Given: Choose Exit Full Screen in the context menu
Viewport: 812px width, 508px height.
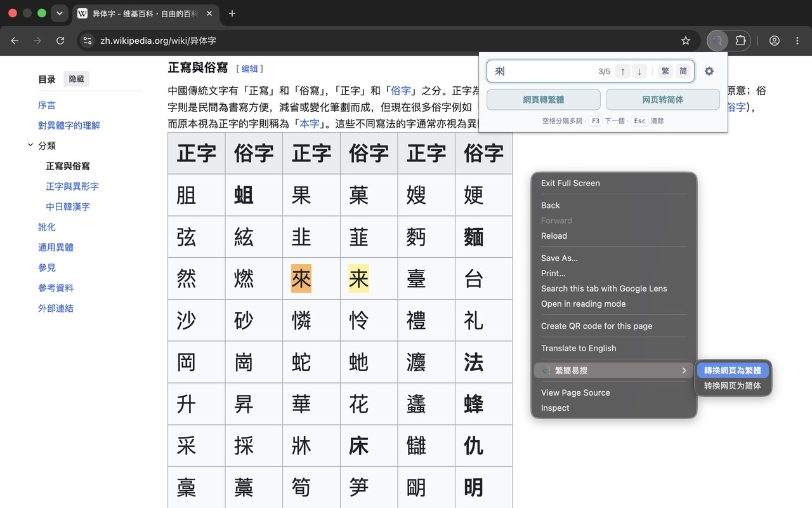Looking at the screenshot, I should (x=614, y=183).
